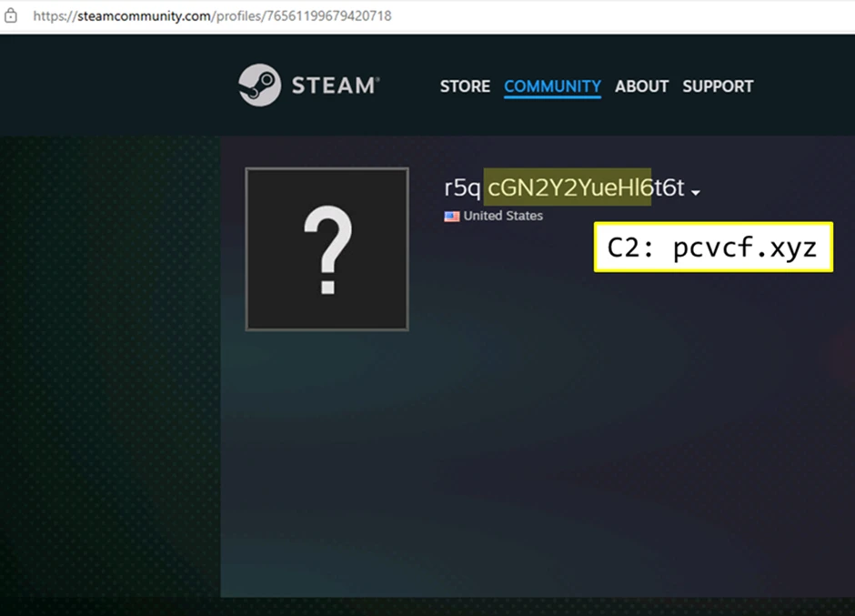Viewport: 855px width, 616px height.
Task: Open the ABOUT page
Action: tap(641, 86)
